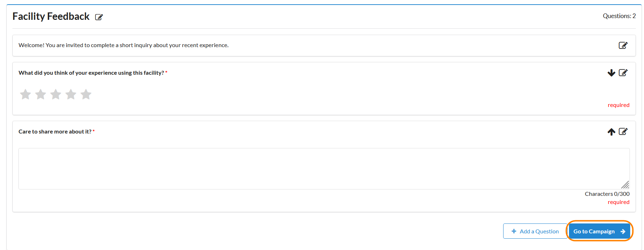Click the facility experience question label
This screenshot has height=250, width=644.
pos(91,73)
